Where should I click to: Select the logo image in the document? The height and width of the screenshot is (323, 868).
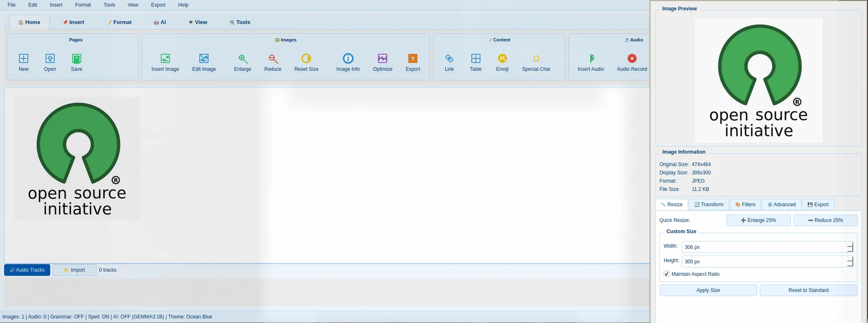point(77,159)
